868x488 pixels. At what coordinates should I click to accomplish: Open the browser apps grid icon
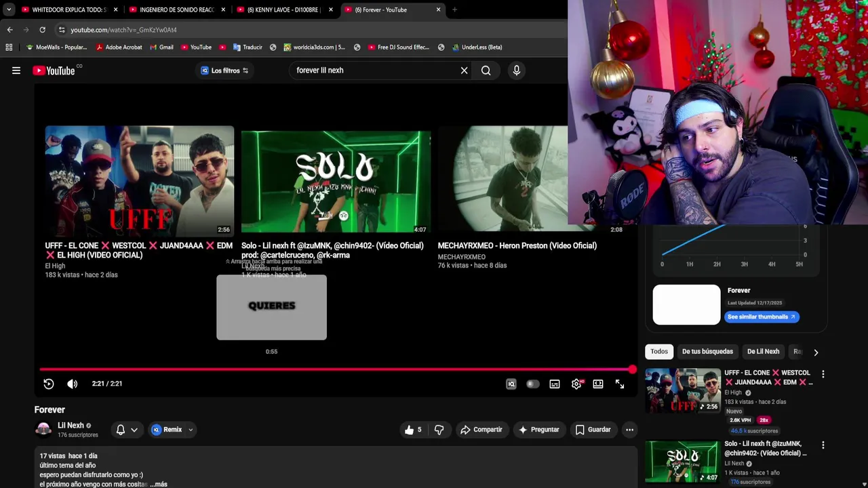click(x=9, y=47)
